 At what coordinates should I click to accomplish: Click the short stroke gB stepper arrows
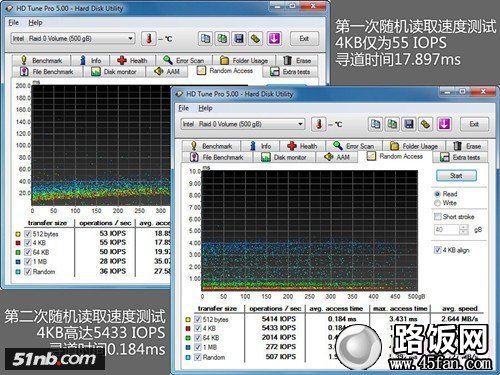point(464,230)
